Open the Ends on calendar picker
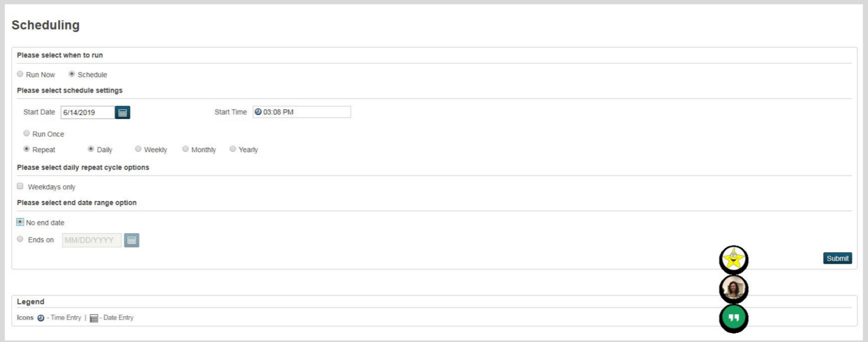Image resolution: width=868 pixels, height=342 pixels. coord(132,240)
